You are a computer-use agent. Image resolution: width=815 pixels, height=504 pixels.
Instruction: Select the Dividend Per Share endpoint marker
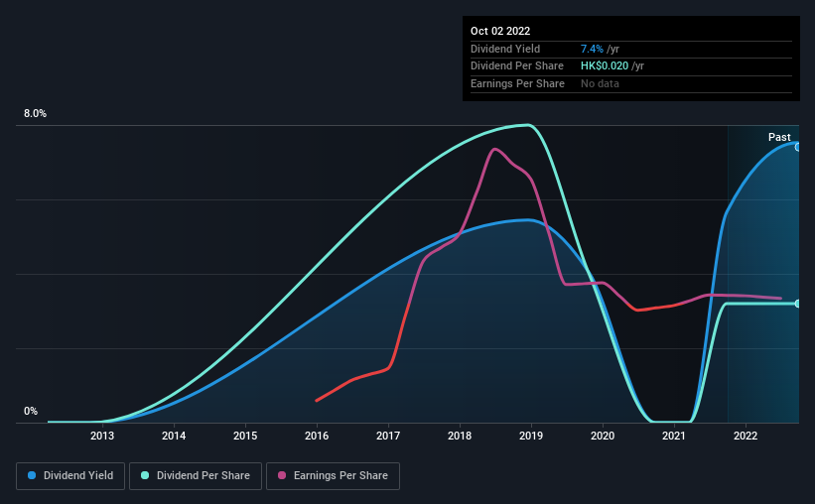(798, 304)
